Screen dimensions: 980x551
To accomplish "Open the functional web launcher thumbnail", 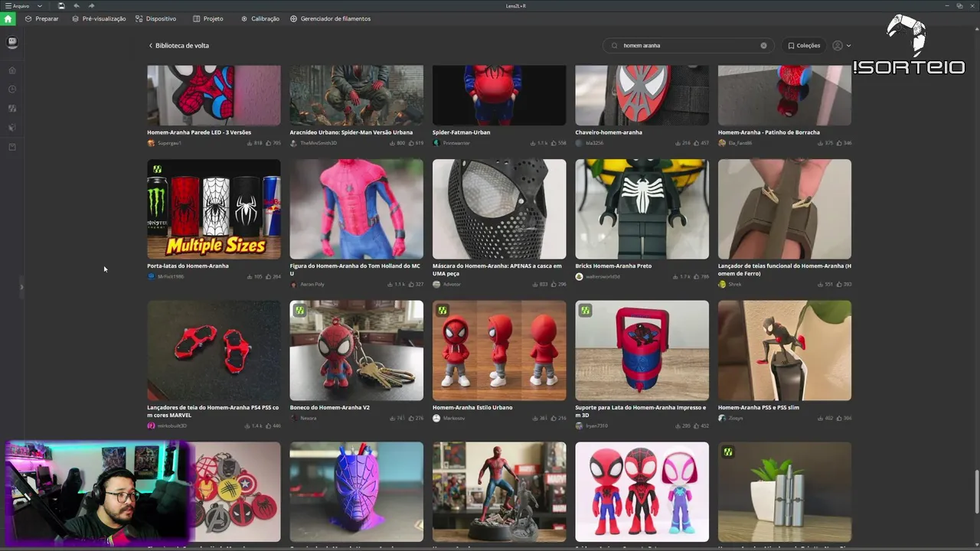I will [785, 209].
